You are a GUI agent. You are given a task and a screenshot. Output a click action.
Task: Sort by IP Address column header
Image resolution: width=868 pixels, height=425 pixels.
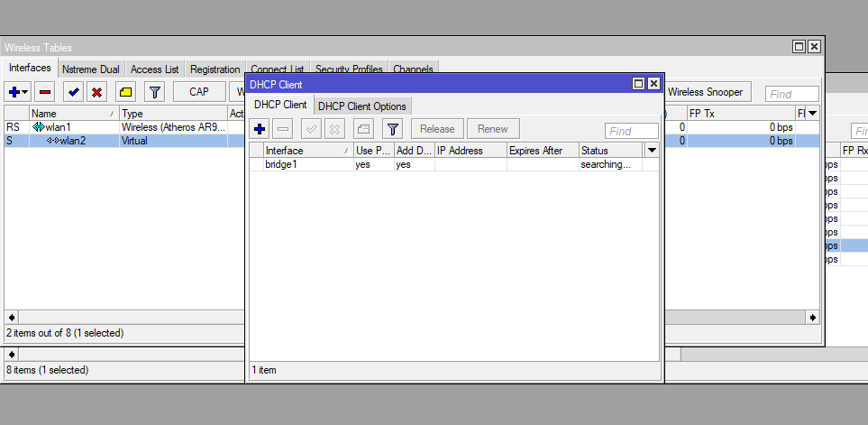tap(471, 151)
